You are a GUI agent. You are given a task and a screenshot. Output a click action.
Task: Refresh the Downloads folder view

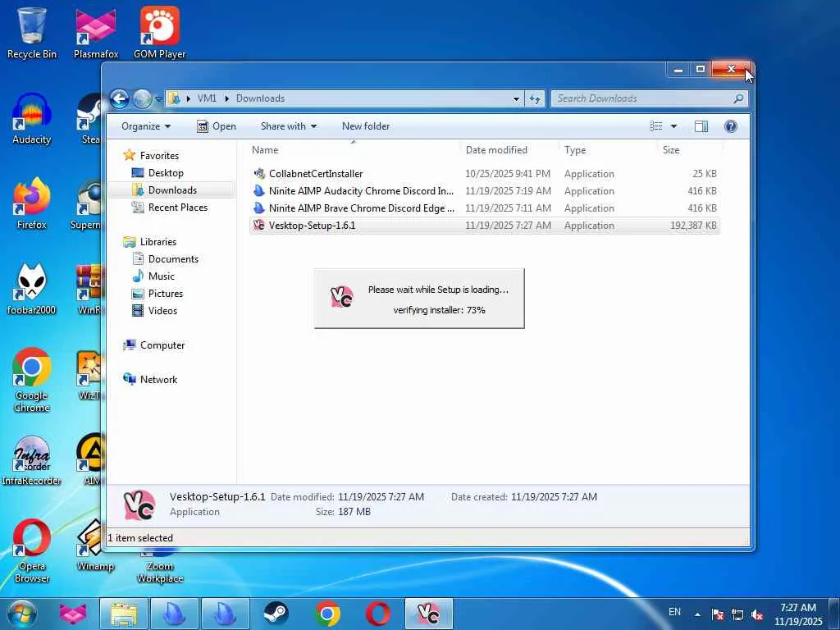535,98
